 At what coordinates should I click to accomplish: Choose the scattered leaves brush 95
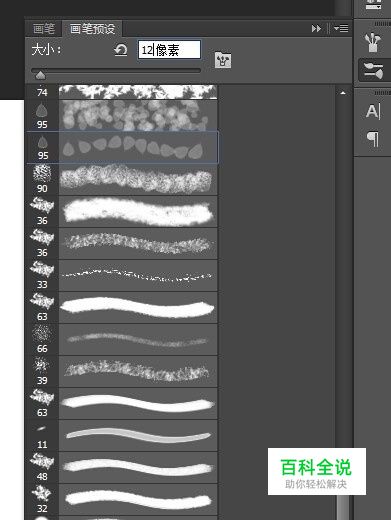coord(122,115)
